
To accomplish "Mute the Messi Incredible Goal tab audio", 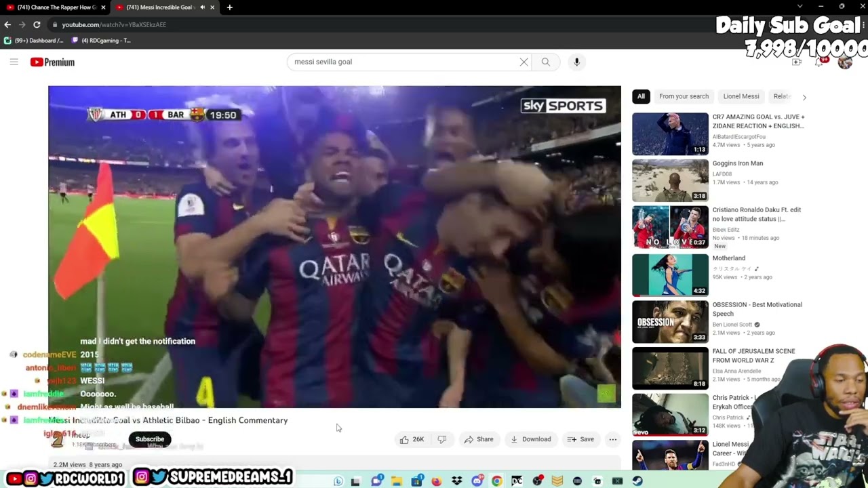I will [202, 7].
